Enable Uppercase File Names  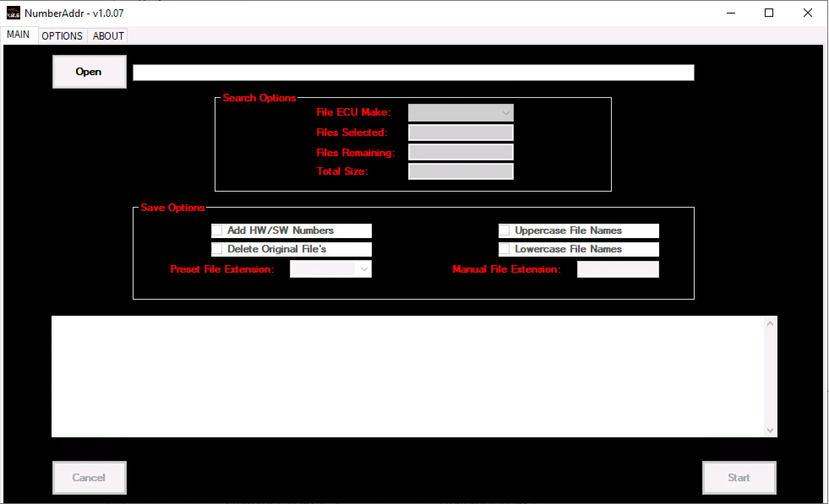pyautogui.click(x=505, y=230)
